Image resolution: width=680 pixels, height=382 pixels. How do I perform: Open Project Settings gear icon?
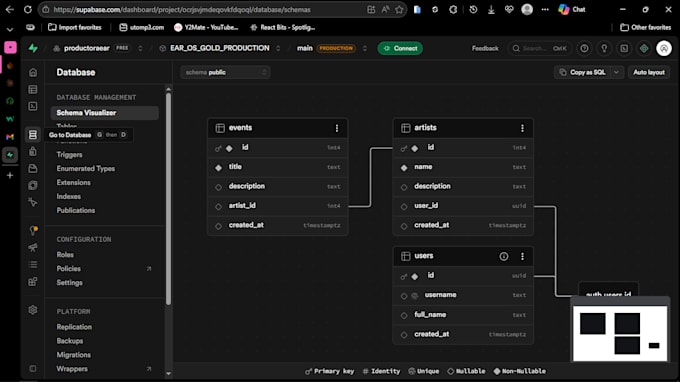coord(33,310)
